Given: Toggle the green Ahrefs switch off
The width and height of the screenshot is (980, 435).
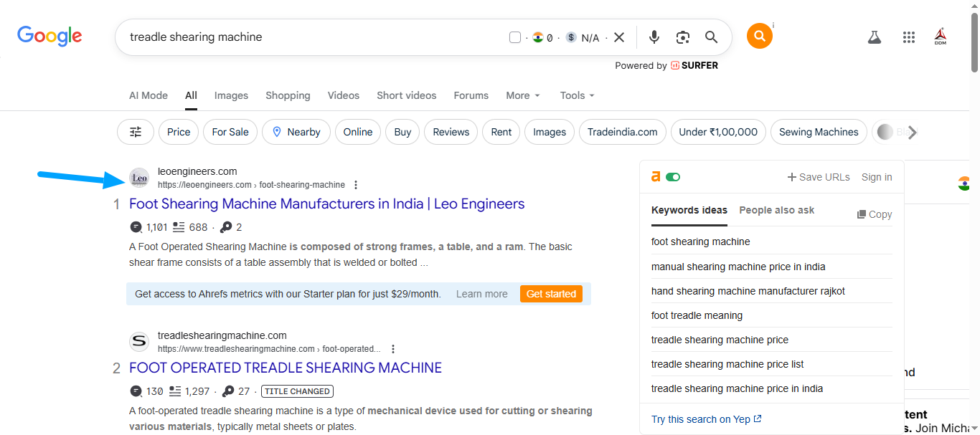Looking at the screenshot, I should coord(672,177).
